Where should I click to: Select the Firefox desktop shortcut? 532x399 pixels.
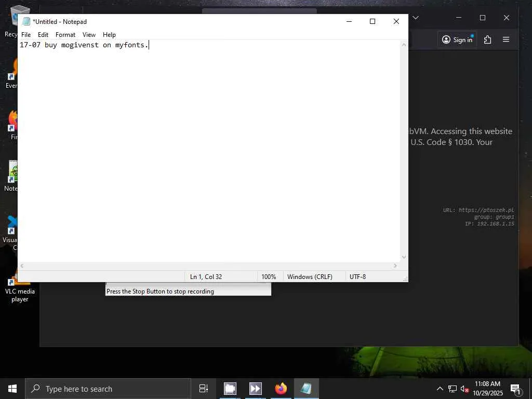point(13,126)
